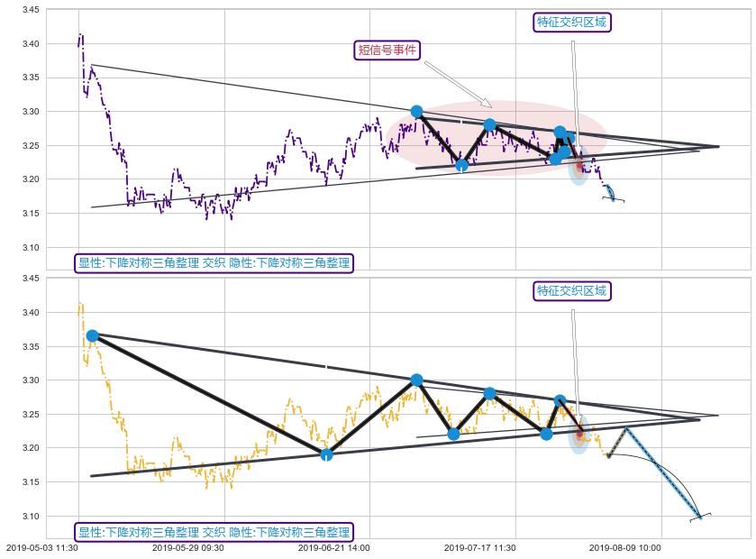This screenshot has height=559, width=756.
Task: Click the bottom chart's blue pivot at 3.30
Action: (416, 380)
